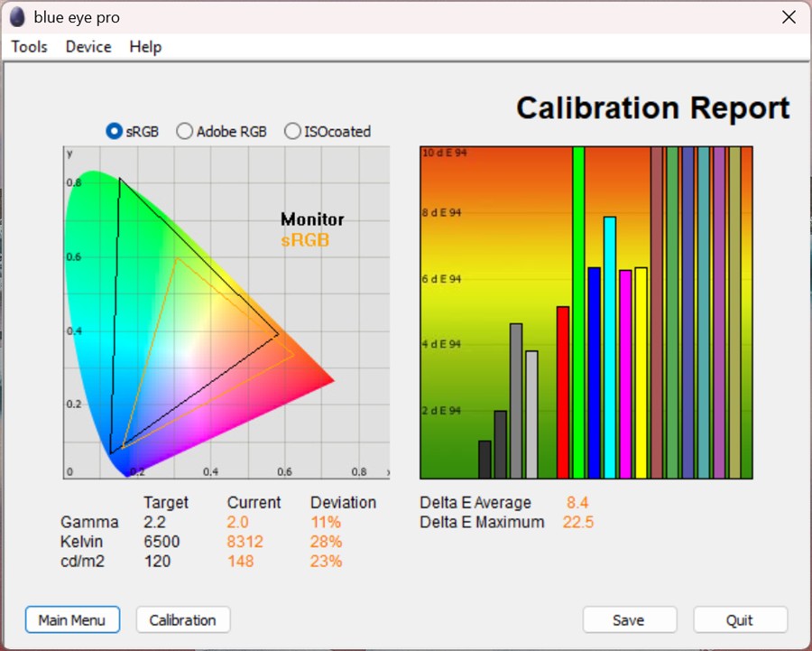Open the Help menu
This screenshot has height=651, width=812.
[x=145, y=47]
